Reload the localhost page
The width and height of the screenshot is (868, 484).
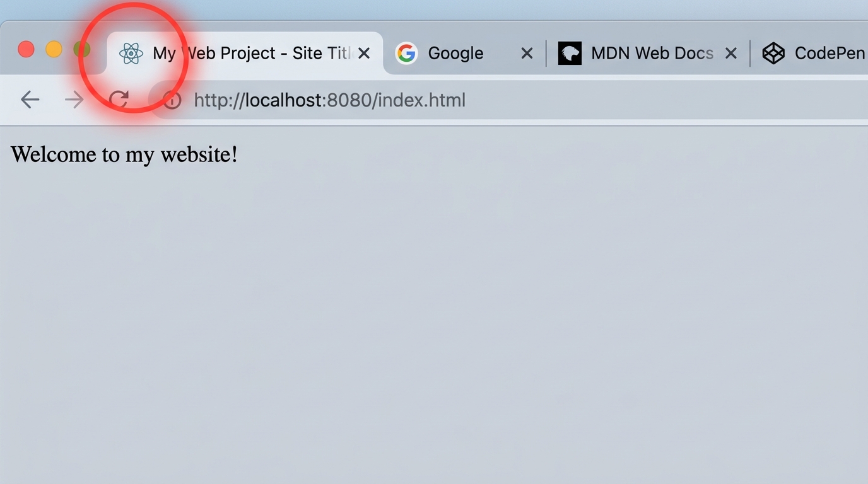tap(119, 100)
